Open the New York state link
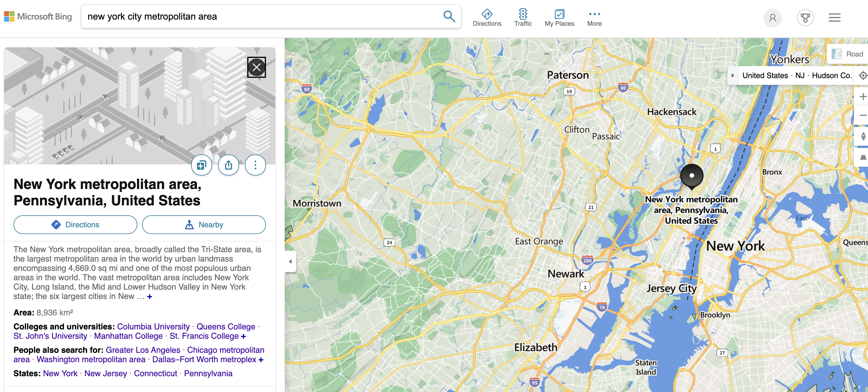This screenshot has width=868, height=392. (x=60, y=374)
